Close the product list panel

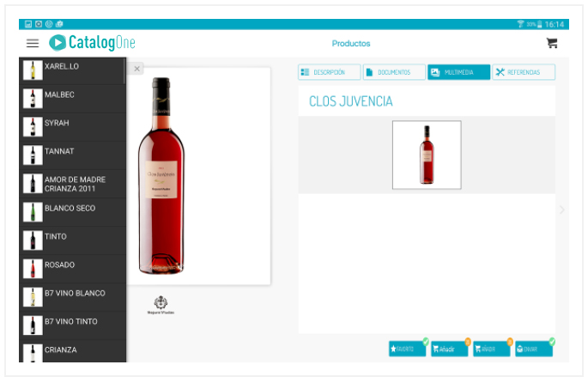pos(136,69)
